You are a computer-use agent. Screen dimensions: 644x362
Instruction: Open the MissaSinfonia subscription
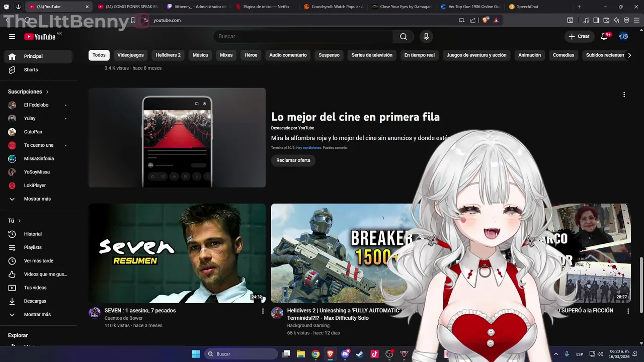click(x=38, y=159)
